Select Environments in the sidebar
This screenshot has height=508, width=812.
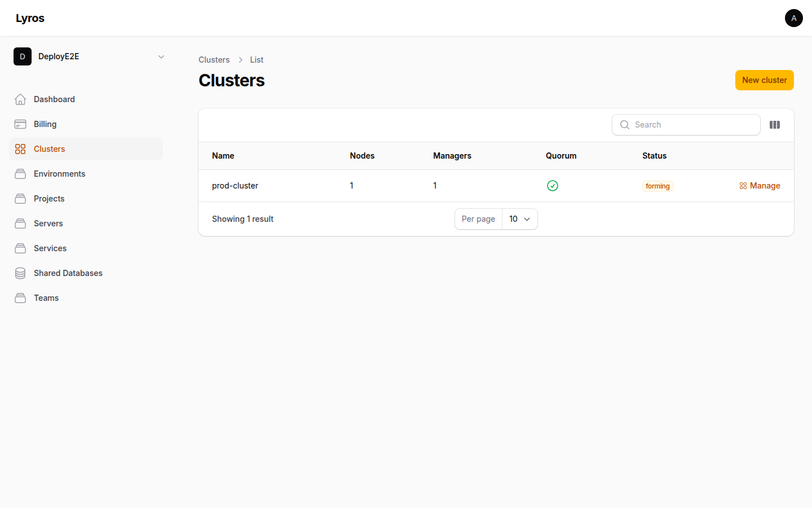click(x=86, y=174)
